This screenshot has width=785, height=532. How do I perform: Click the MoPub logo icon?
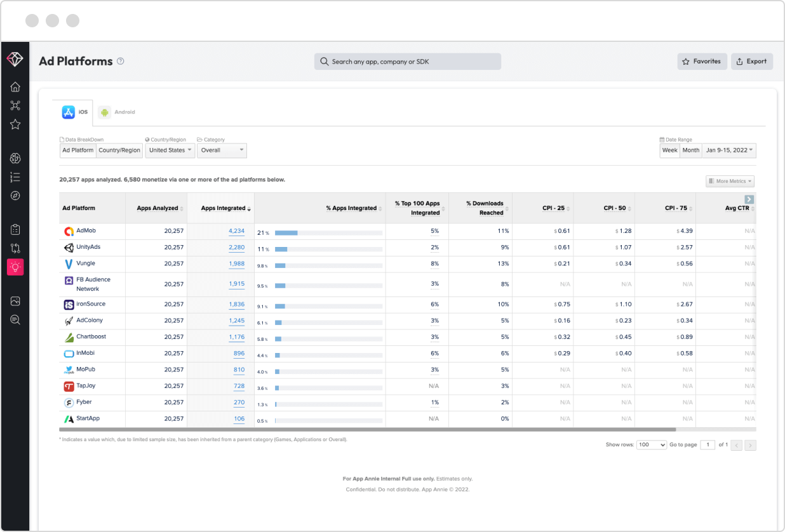[x=69, y=370]
